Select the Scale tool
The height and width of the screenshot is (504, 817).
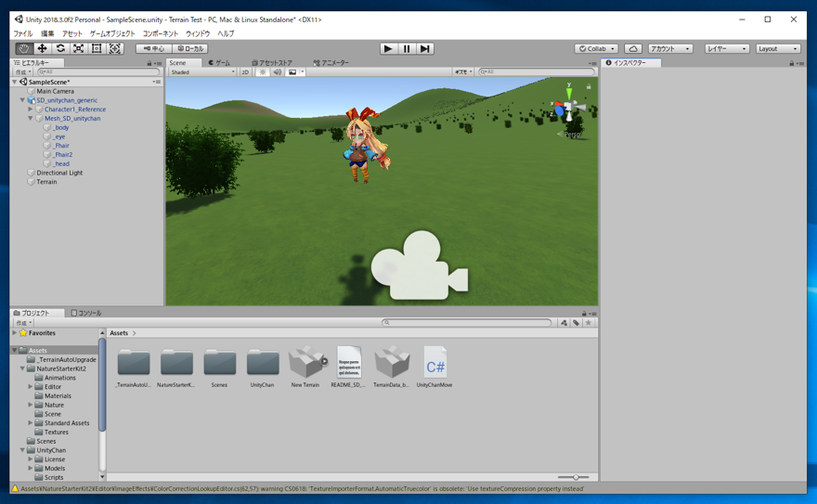tap(79, 48)
